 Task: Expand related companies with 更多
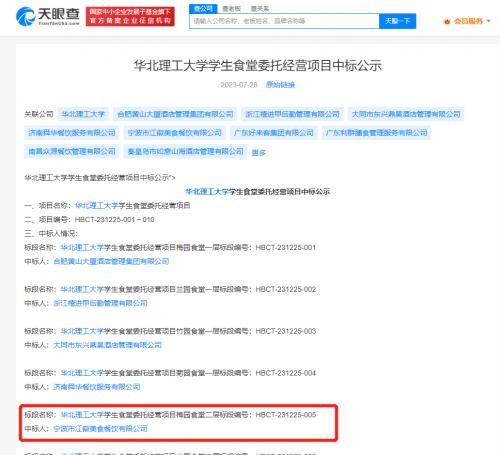point(259,152)
